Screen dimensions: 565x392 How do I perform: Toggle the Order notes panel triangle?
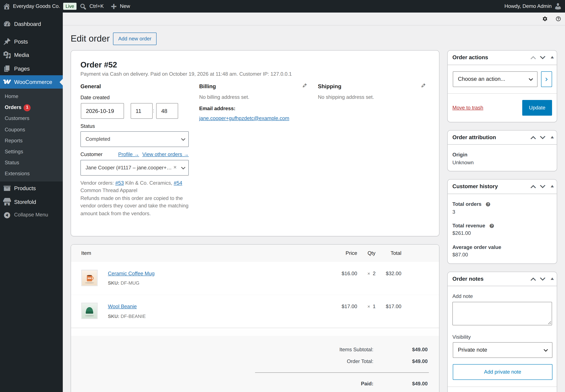(552, 279)
